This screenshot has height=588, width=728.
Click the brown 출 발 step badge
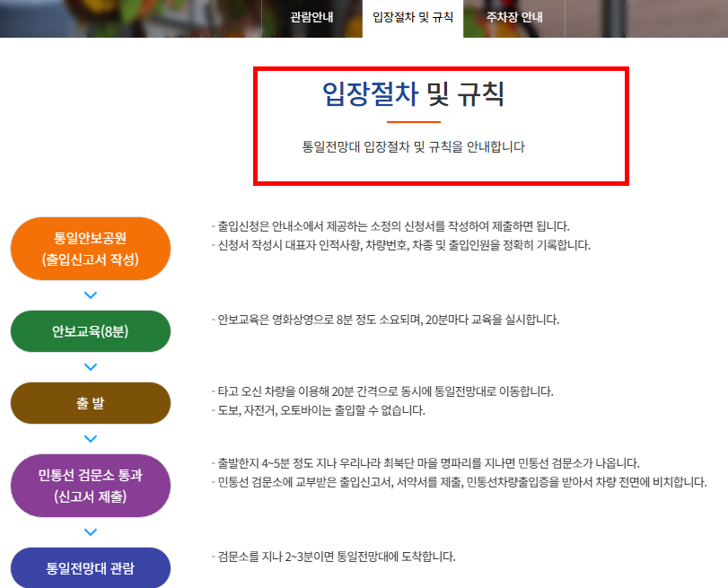(91, 403)
